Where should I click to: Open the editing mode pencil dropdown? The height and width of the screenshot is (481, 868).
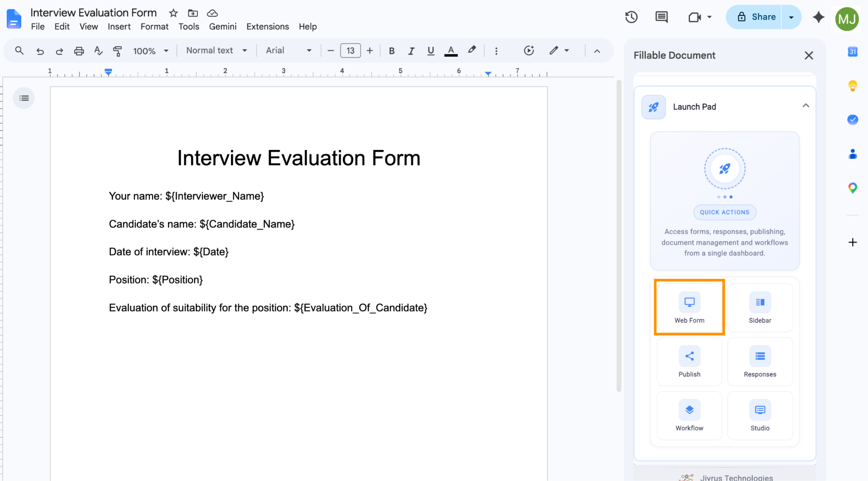[x=559, y=51]
